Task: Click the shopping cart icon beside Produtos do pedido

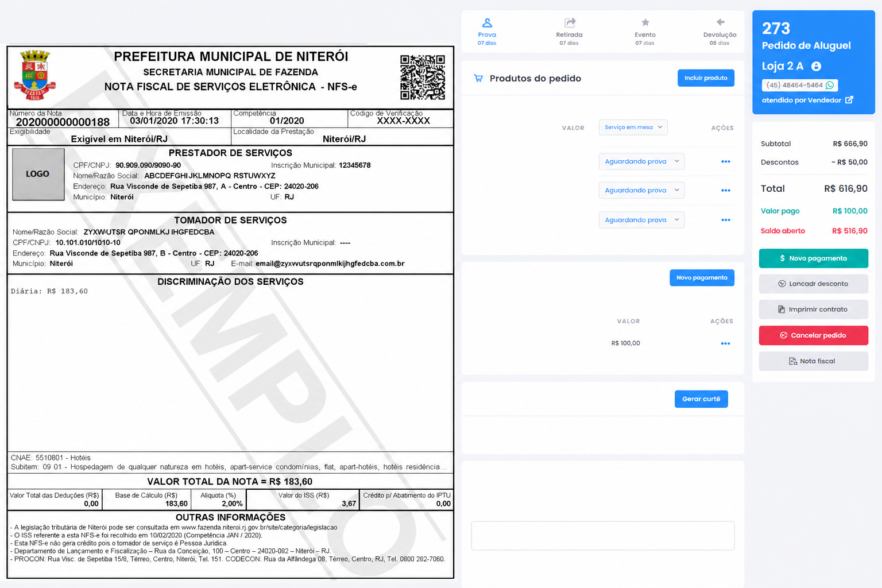Action: pyautogui.click(x=478, y=78)
